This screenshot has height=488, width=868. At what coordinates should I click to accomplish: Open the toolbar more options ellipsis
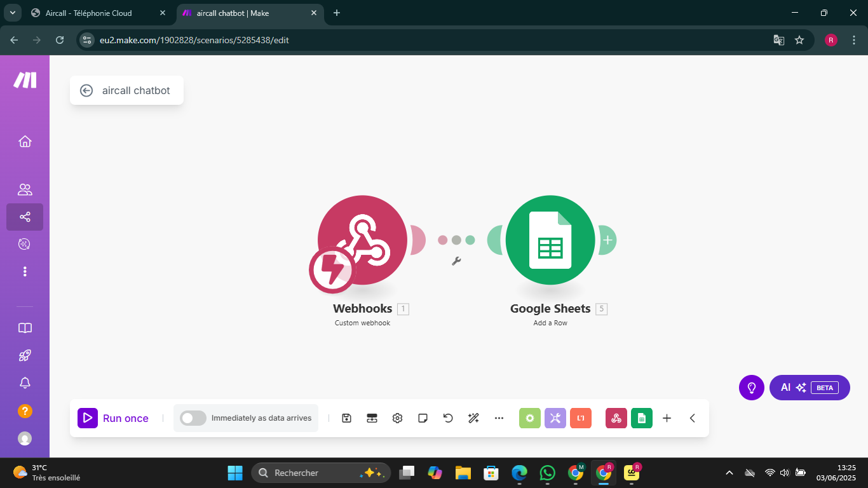pos(499,418)
